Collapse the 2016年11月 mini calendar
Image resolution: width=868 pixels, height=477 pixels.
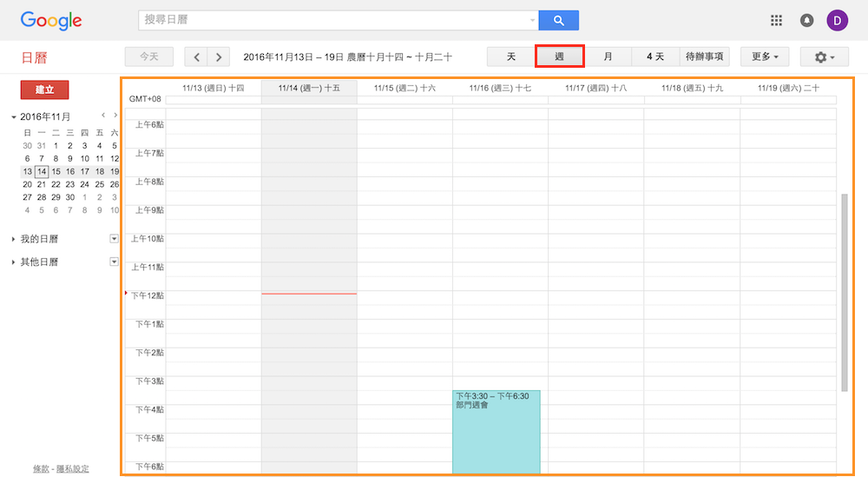click(14, 116)
